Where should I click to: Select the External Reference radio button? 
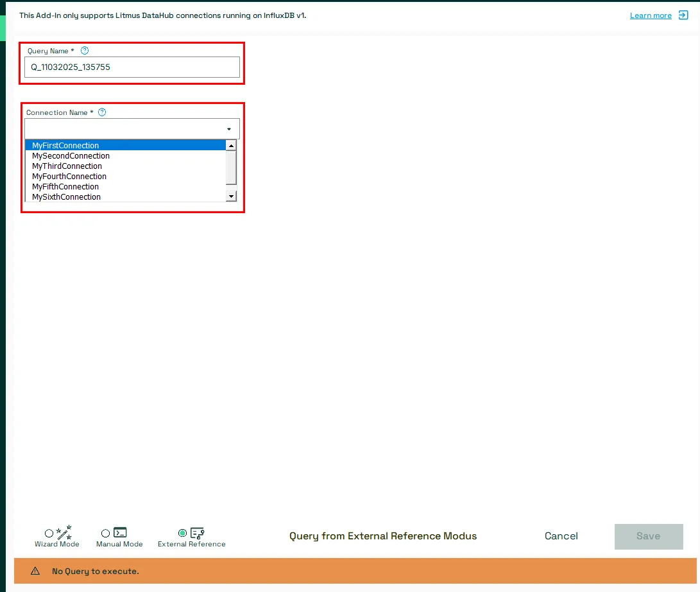click(x=182, y=532)
